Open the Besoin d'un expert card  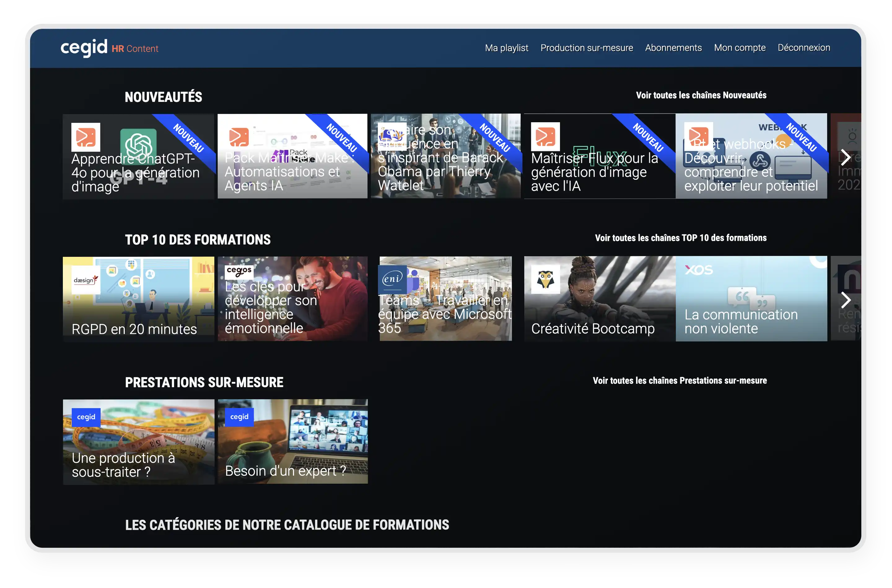292,450
